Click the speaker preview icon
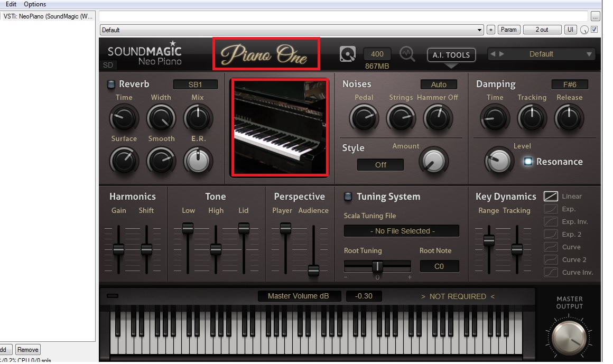Image resolution: width=613 pixels, height=364 pixels. click(x=348, y=54)
